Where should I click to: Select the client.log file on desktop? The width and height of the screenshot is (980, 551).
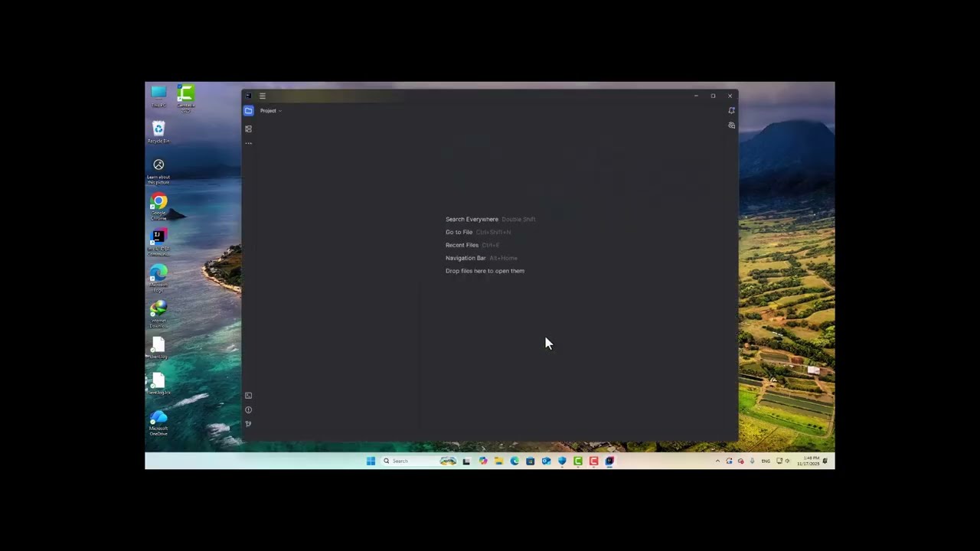pos(158,348)
